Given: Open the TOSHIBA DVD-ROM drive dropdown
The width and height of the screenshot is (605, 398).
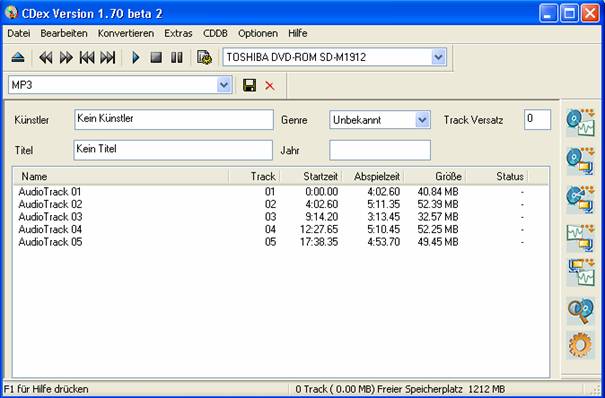Looking at the screenshot, I should coord(438,57).
